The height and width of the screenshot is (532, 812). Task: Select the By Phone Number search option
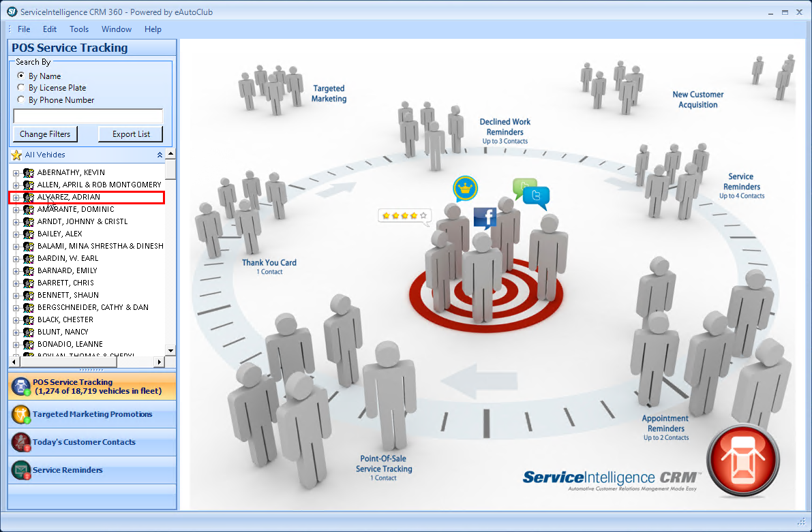pos(20,99)
